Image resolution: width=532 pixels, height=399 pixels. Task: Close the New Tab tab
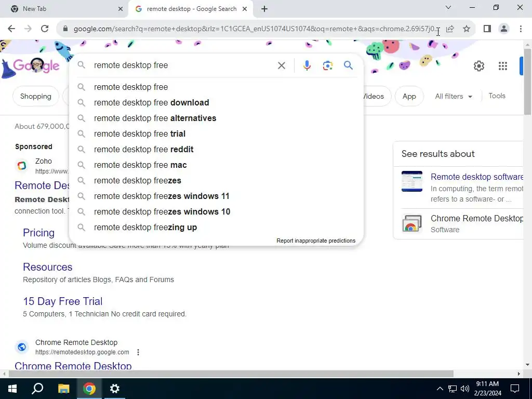[121, 9]
